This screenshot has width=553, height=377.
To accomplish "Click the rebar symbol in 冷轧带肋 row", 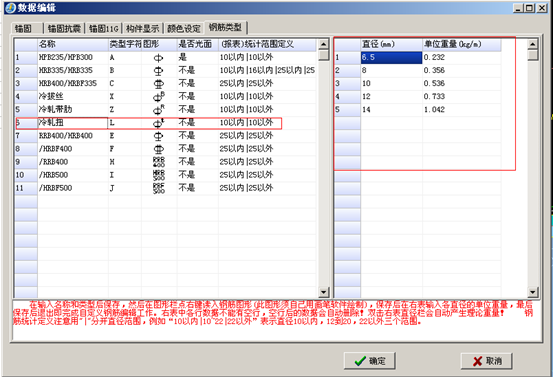I will tap(159, 110).
